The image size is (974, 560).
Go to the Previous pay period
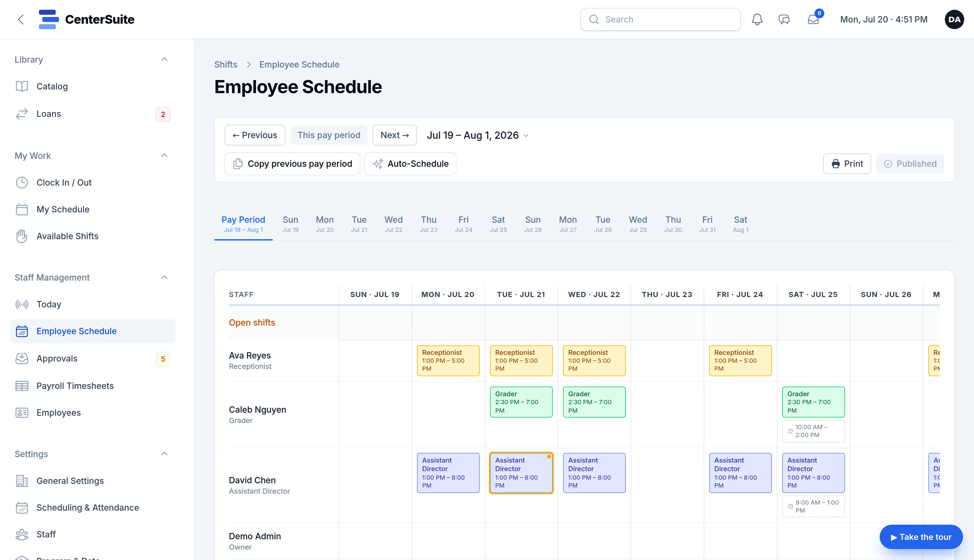coord(255,135)
